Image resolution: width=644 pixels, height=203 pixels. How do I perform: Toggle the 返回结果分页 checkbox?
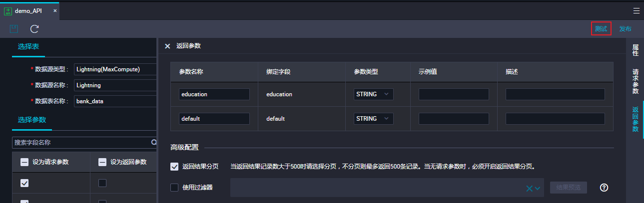coord(174,167)
